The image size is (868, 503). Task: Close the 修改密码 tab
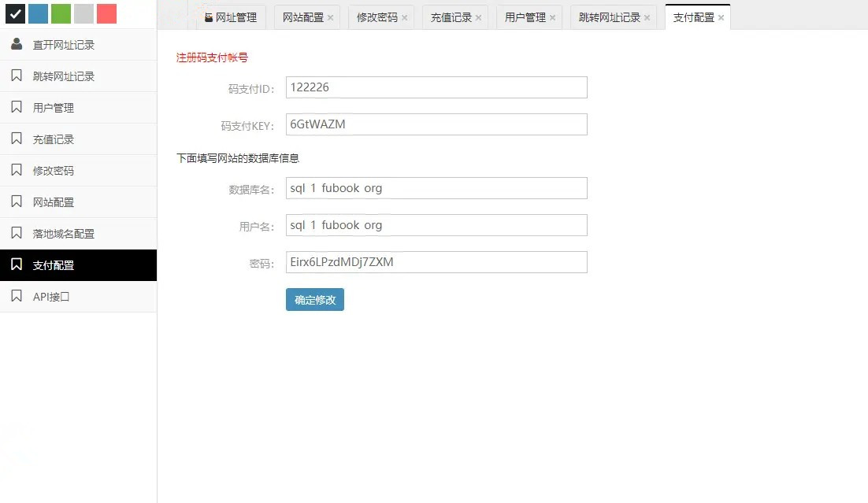[x=405, y=17]
